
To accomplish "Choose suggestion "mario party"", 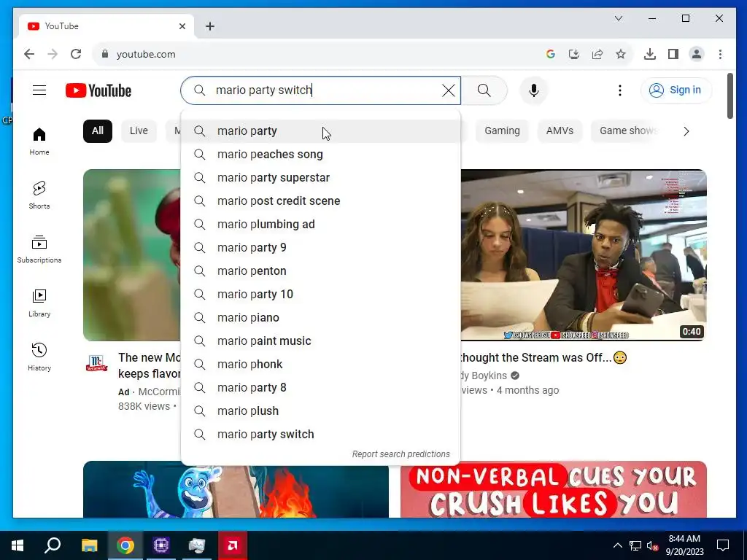I will (321, 131).
